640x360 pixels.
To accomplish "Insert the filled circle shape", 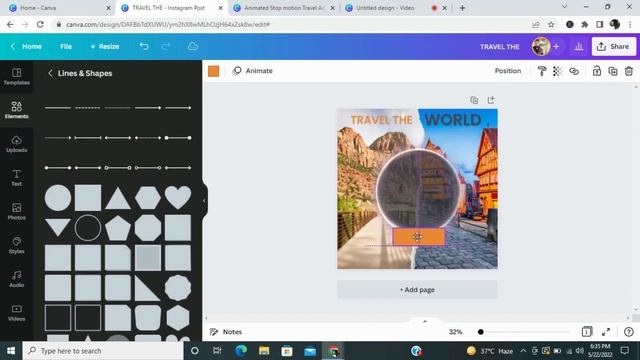I will click(x=58, y=198).
